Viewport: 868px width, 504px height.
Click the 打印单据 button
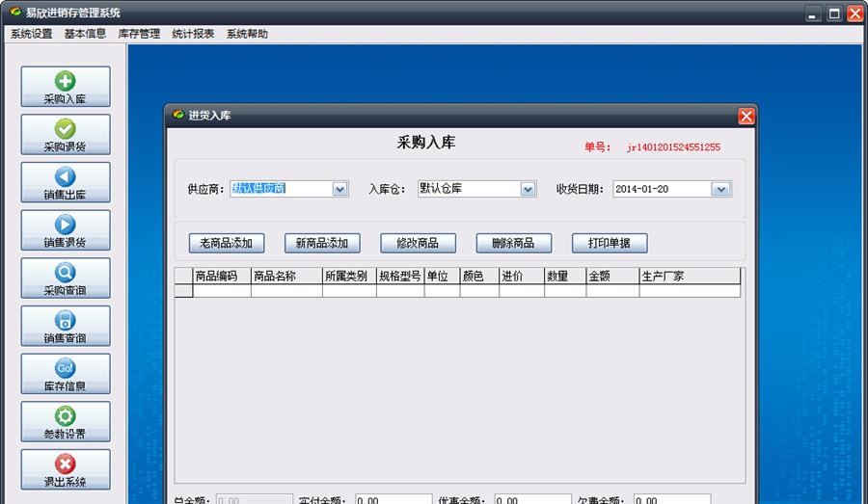click(610, 243)
